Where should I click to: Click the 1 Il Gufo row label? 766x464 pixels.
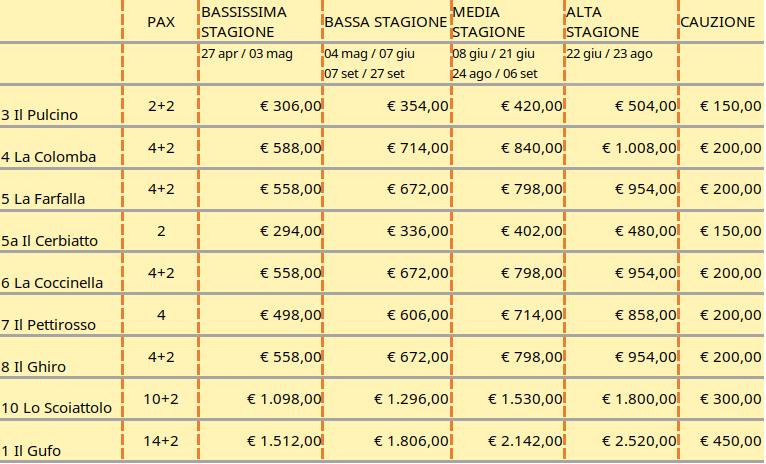31,451
